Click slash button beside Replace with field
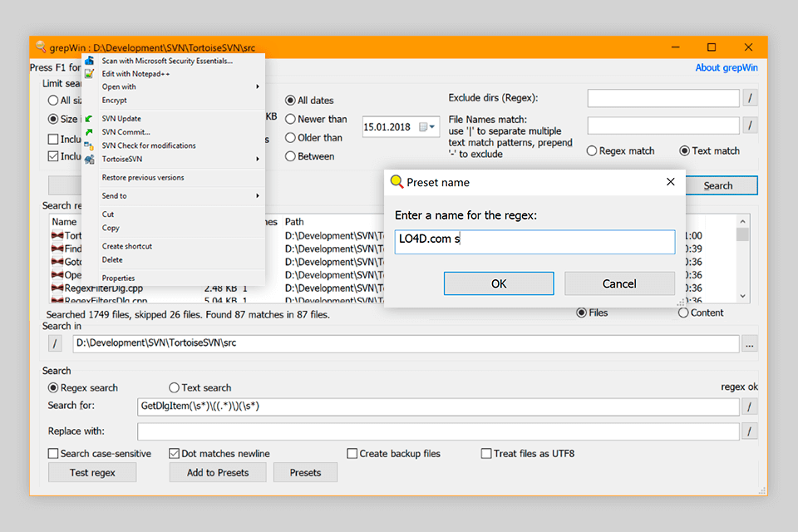 (x=749, y=431)
